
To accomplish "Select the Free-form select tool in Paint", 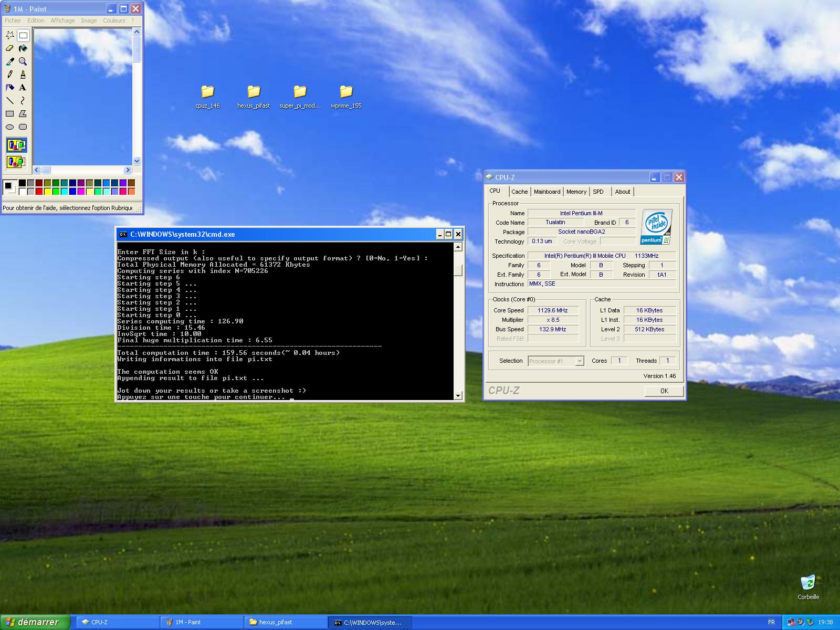I will pos(10,35).
